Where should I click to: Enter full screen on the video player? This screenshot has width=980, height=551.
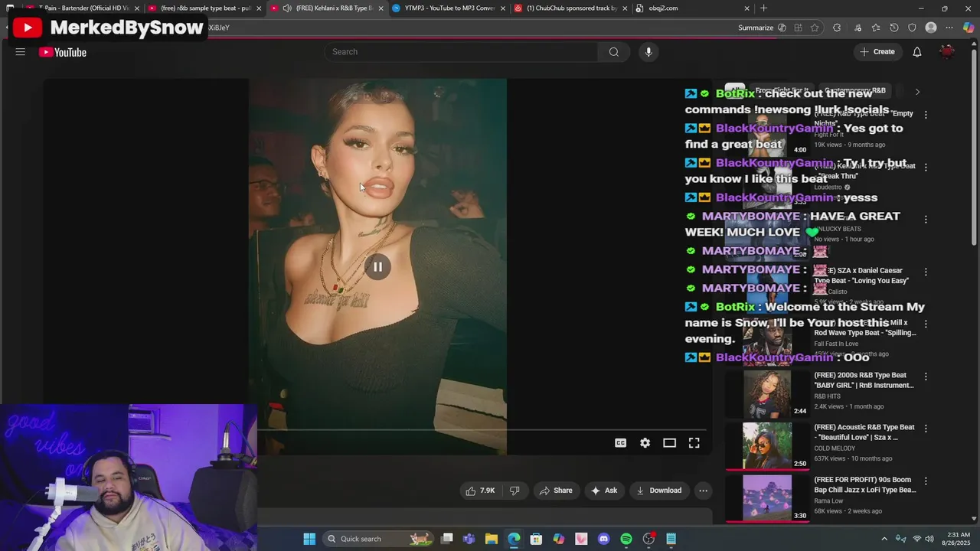point(694,443)
